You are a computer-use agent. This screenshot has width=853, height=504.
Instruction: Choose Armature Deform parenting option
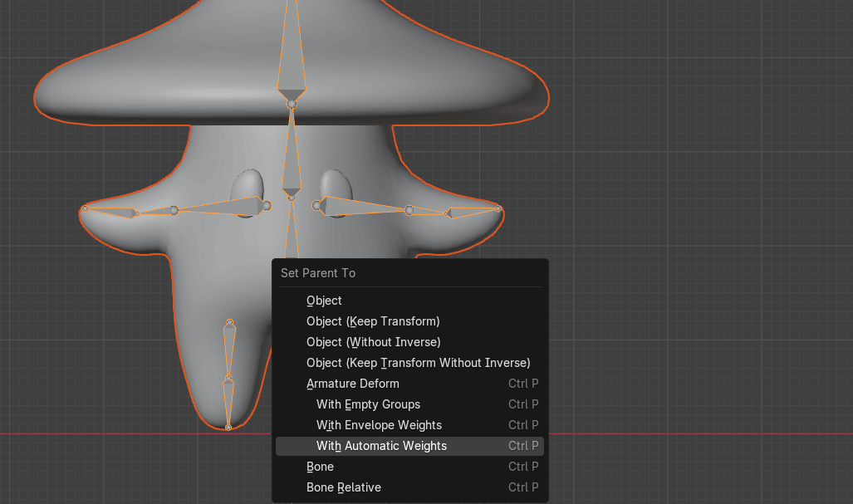(x=352, y=384)
